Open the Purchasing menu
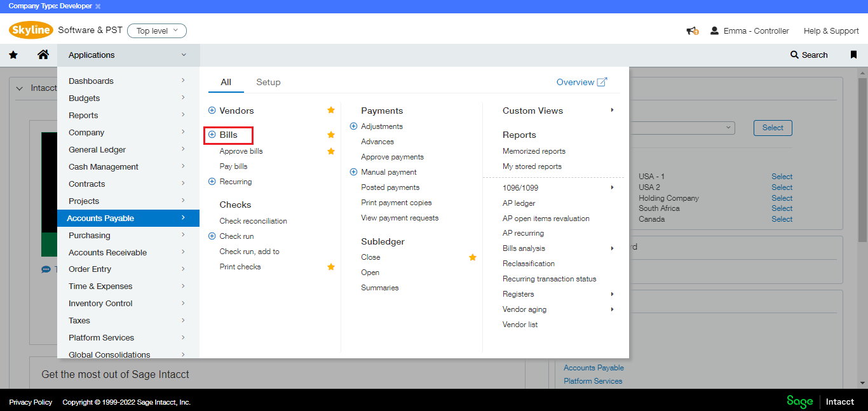 tap(128, 235)
